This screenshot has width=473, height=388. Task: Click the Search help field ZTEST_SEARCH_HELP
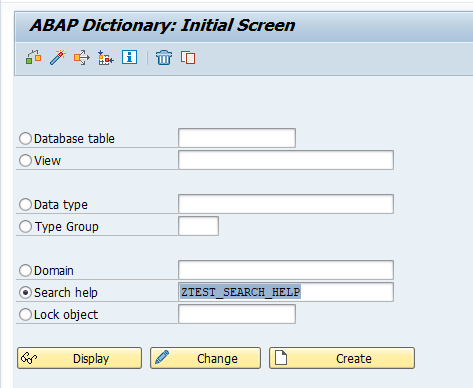point(286,292)
